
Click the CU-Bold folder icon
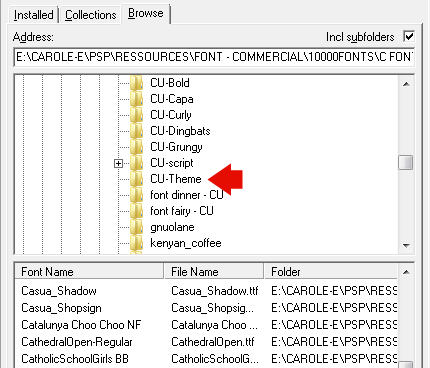(137, 83)
